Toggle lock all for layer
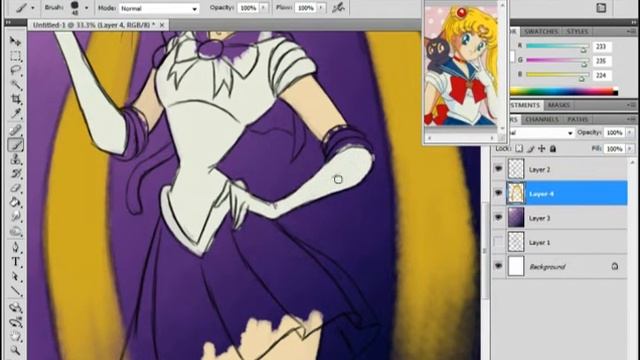Screen dimensions: 640x360 click(553, 149)
